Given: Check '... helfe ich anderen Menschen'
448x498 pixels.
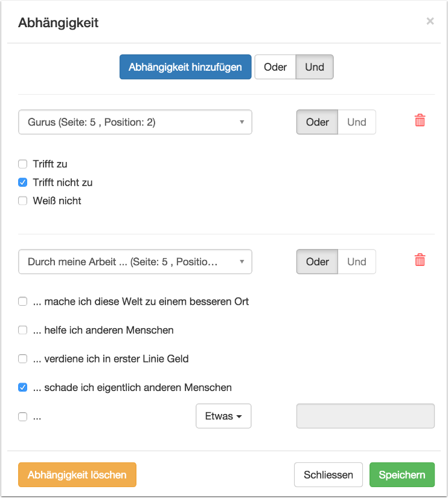Looking at the screenshot, I should pyautogui.click(x=23, y=330).
